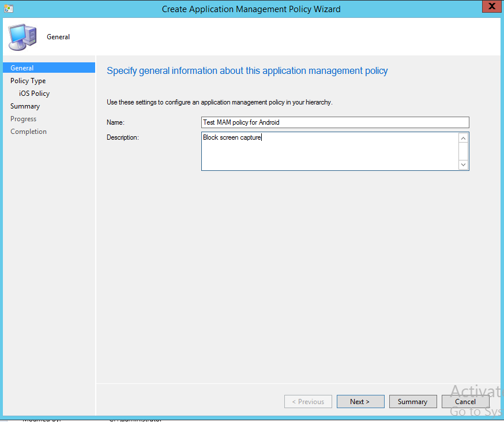Select the General step in the sidebar
Screen dimensions: 504x422
coord(22,68)
